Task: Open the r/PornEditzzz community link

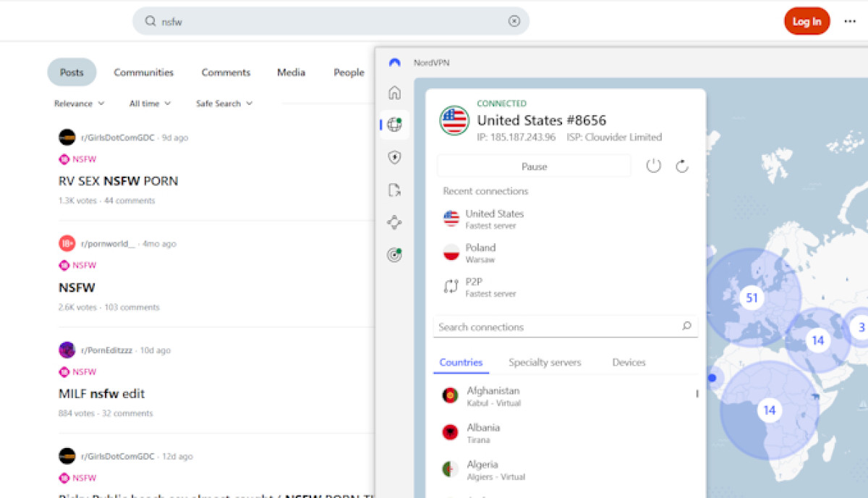Action: point(106,350)
